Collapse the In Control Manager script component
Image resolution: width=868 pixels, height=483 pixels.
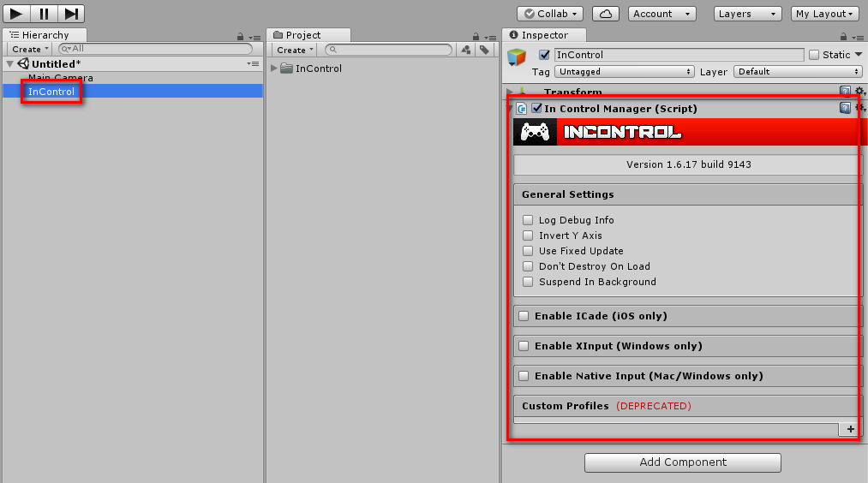(x=510, y=109)
